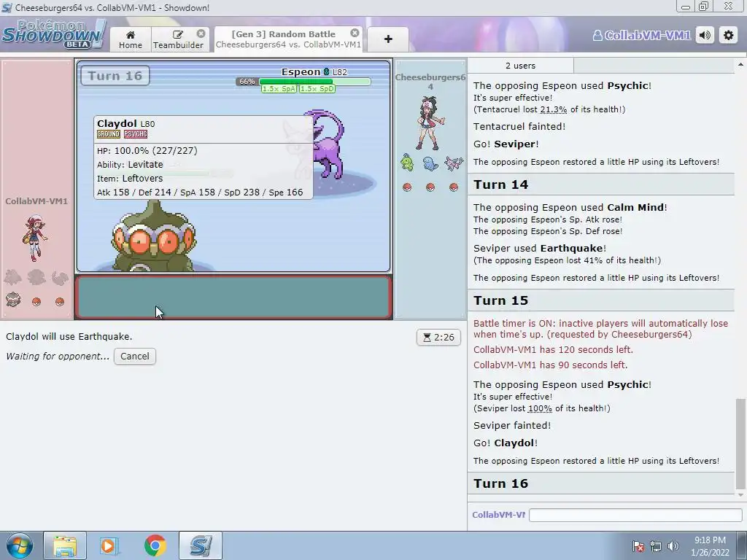This screenshot has width=747, height=560.
Task: Click the CollabVM-VM1 username in header
Action: point(642,35)
